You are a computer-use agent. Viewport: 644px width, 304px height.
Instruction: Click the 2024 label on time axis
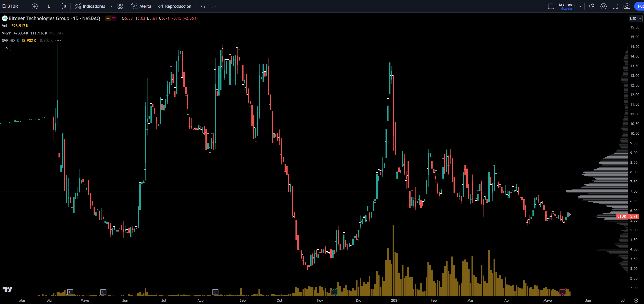point(395,300)
